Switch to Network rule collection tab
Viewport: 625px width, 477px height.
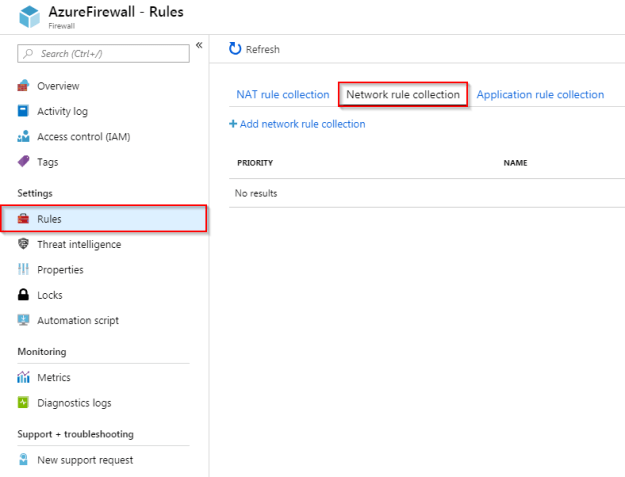pos(403,94)
